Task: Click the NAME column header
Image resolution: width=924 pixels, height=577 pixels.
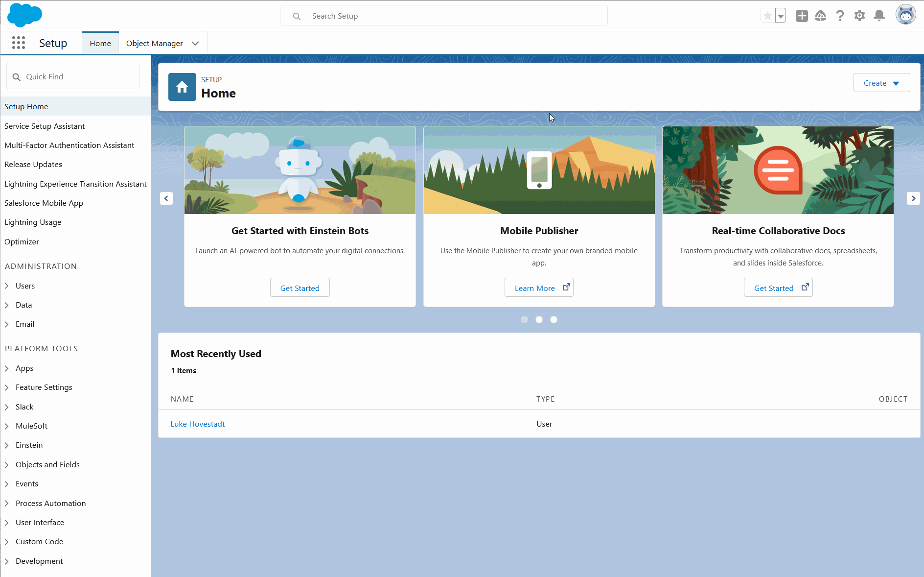Action: pyautogui.click(x=182, y=399)
